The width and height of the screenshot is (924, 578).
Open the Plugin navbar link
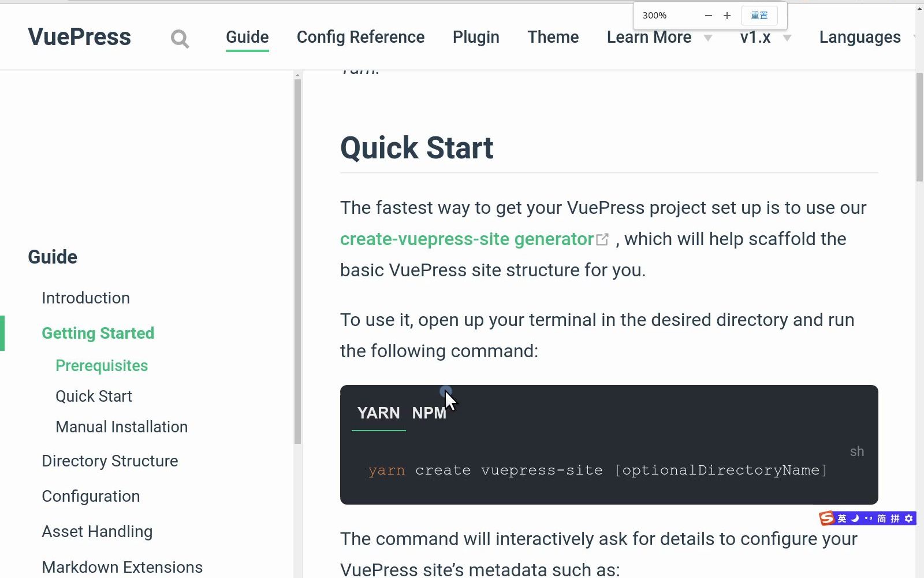click(476, 37)
